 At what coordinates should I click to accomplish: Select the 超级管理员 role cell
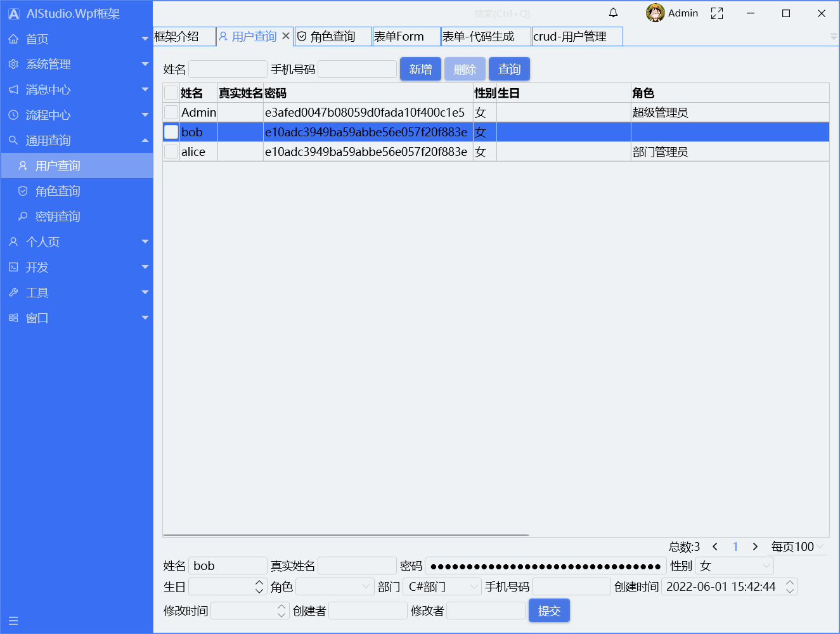point(730,112)
